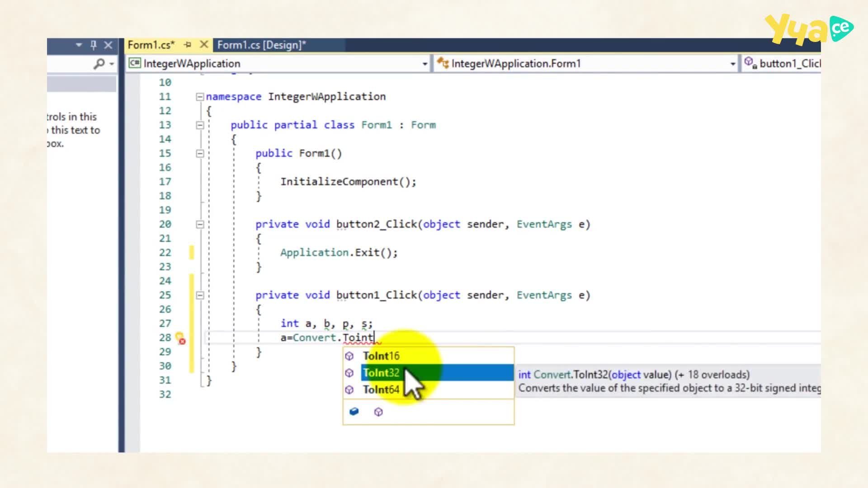
Task: Switch to the Form1.cs [Design] tab
Action: 261,45
